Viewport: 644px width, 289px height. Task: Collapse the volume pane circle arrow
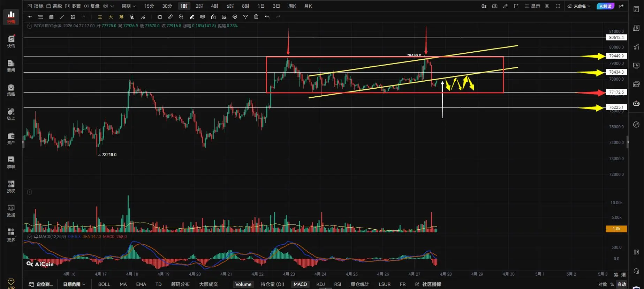click(30, 192)
